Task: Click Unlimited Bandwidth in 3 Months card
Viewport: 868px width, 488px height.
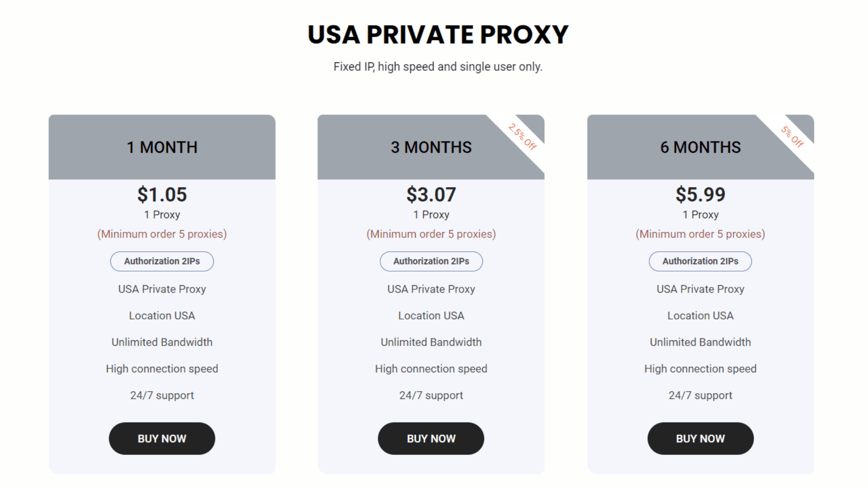Action: (x=431, y=342)
